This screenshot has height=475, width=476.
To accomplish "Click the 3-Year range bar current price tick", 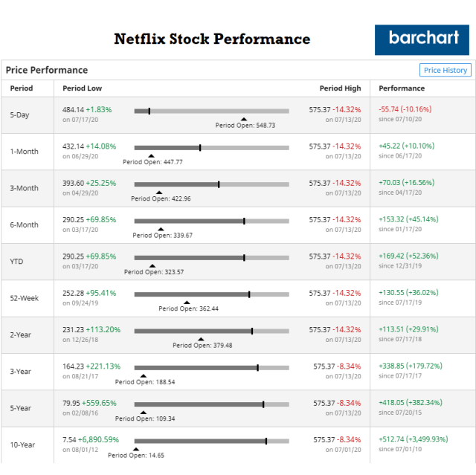I will 257,367.
